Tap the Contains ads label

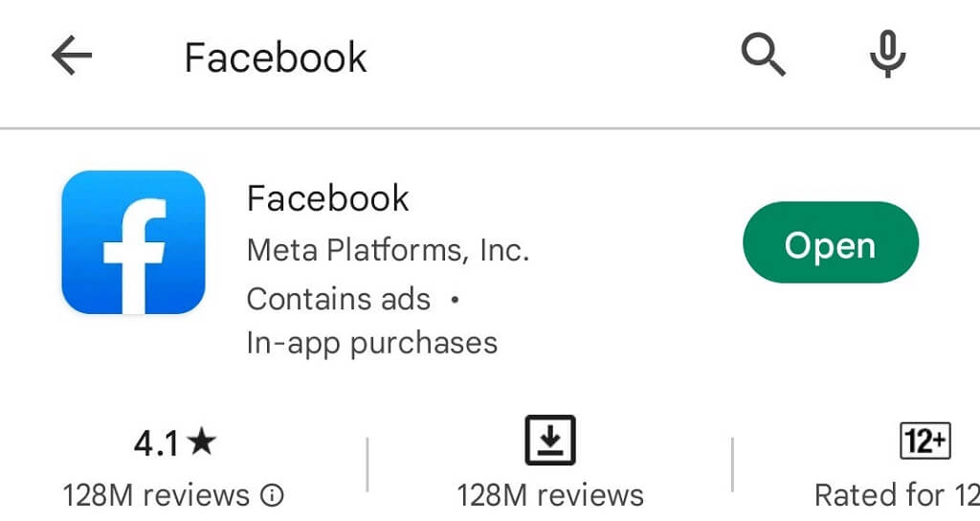pos(339,299)
